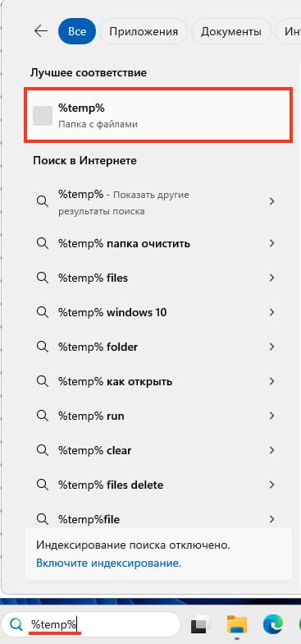Click the magnifier icon in taskbar search box

[16, 624]
